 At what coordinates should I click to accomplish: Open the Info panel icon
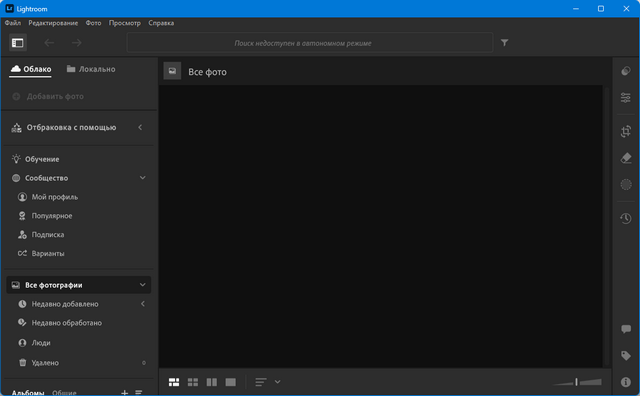pyautogui.click(x=626, y=382)
